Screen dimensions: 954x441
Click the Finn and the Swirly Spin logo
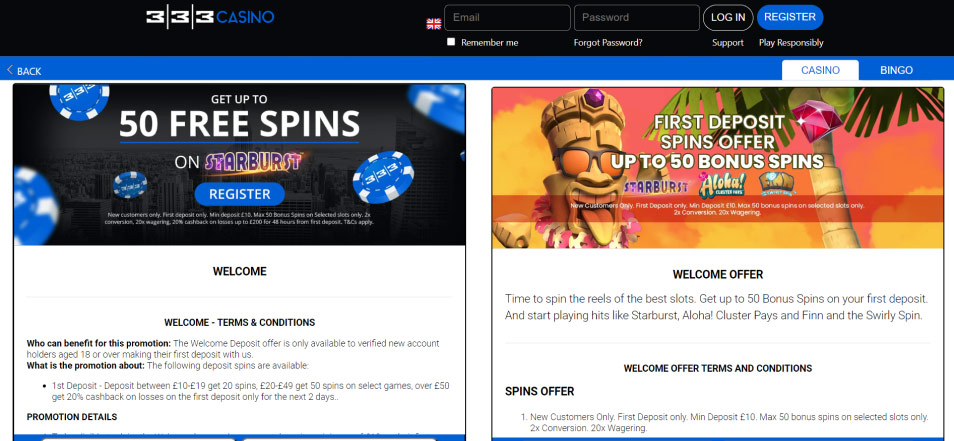tap(776, 184)
